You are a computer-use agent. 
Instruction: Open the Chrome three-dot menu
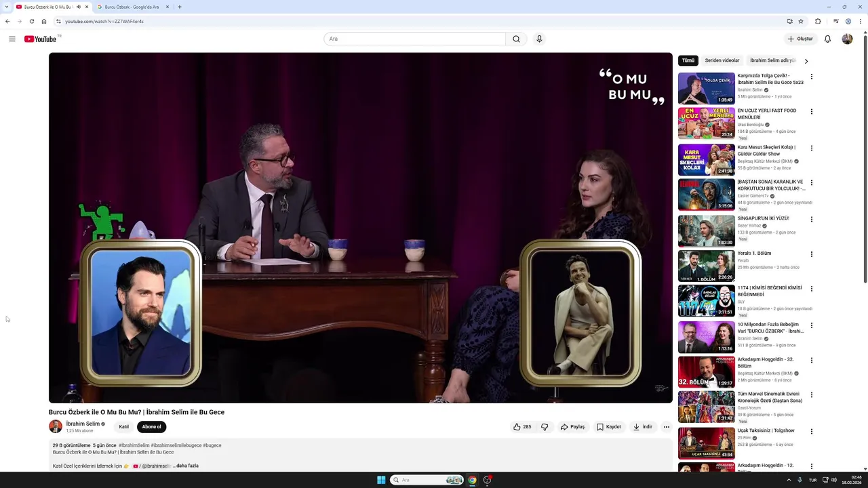click(x=861, y=21)
